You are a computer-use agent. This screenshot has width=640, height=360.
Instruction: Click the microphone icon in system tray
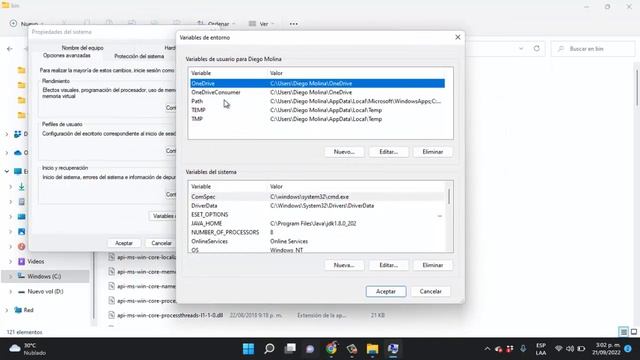tap(523, 349)
